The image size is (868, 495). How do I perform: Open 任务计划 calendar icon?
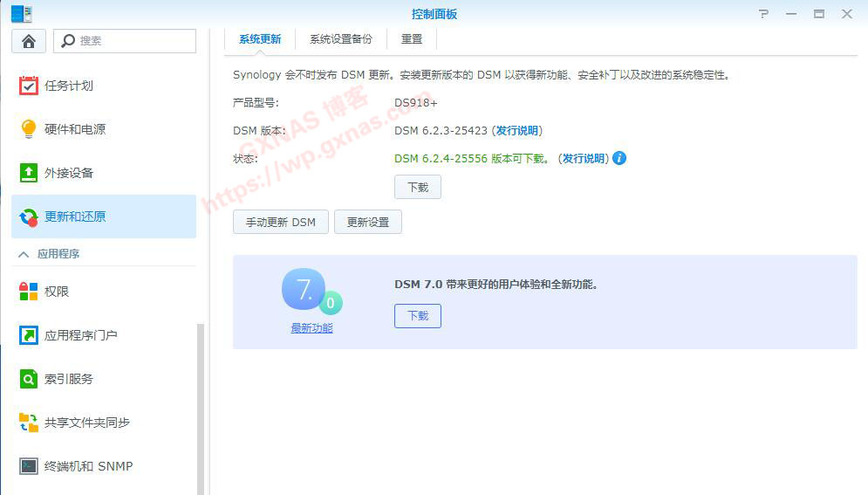(29, 86)
